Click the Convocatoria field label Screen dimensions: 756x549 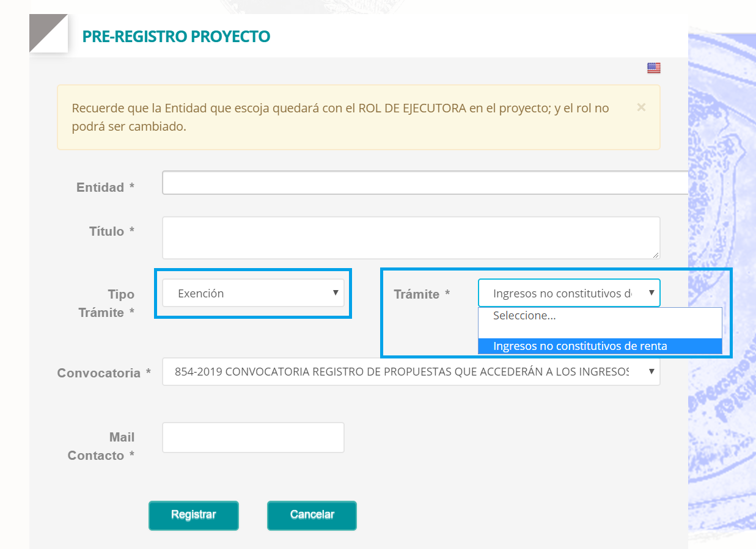point(104,373)
